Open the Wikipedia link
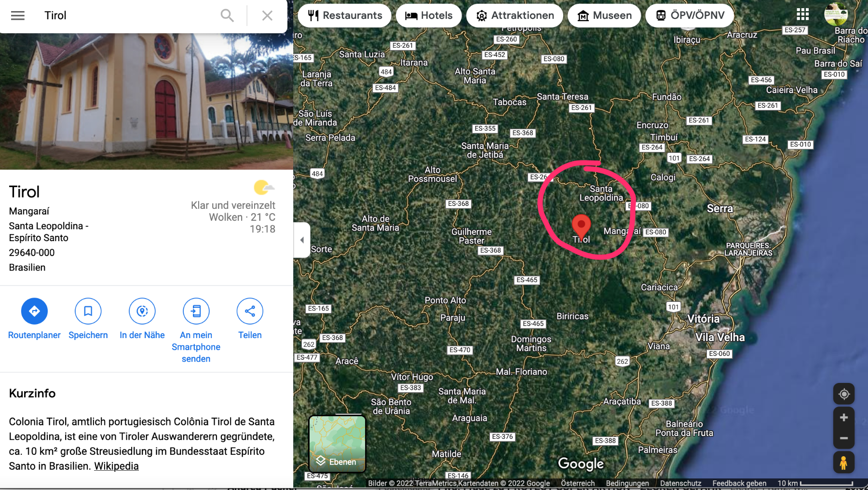868x490 pixels. [116, 466]
